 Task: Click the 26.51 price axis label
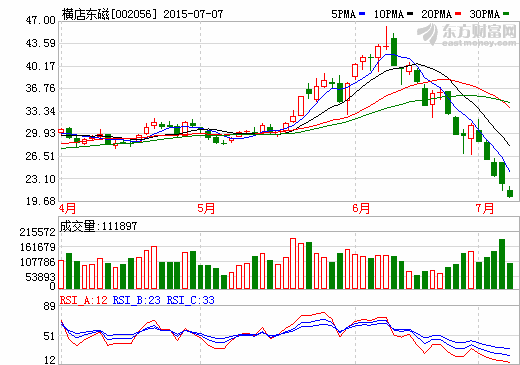[41, 156]
